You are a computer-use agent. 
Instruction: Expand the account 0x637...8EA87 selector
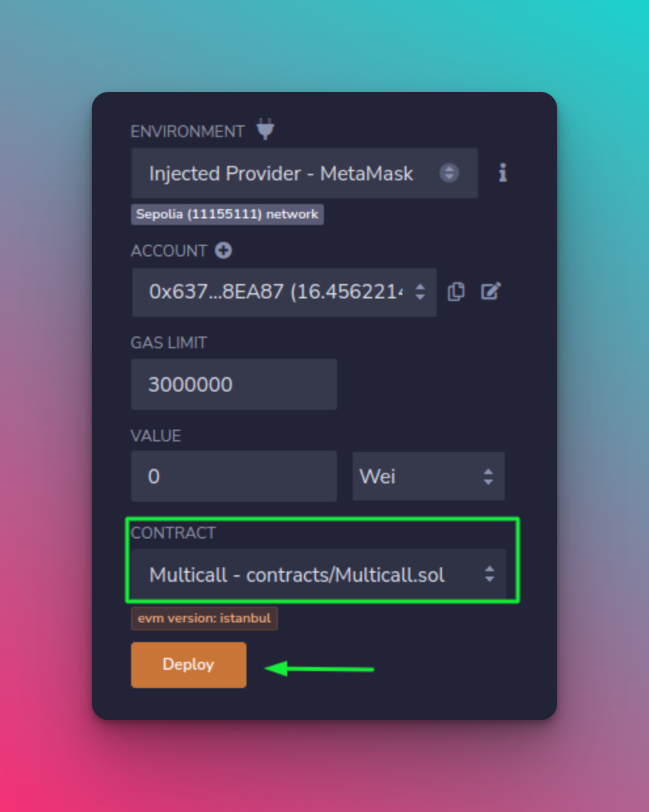point(284,292)
